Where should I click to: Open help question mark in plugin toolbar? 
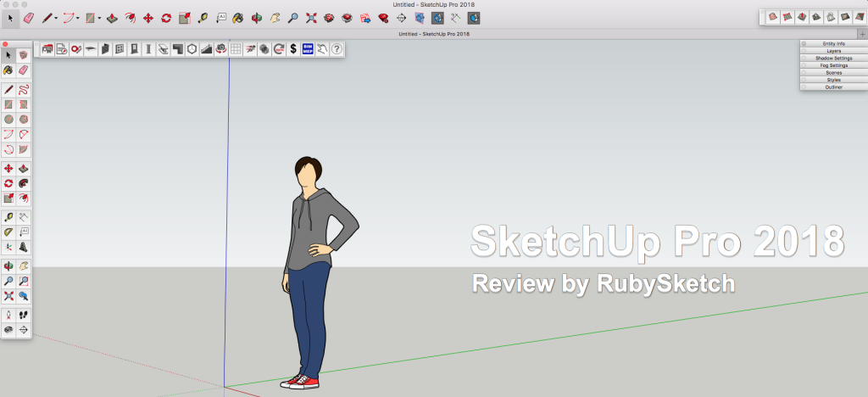[x=337, y=49]
